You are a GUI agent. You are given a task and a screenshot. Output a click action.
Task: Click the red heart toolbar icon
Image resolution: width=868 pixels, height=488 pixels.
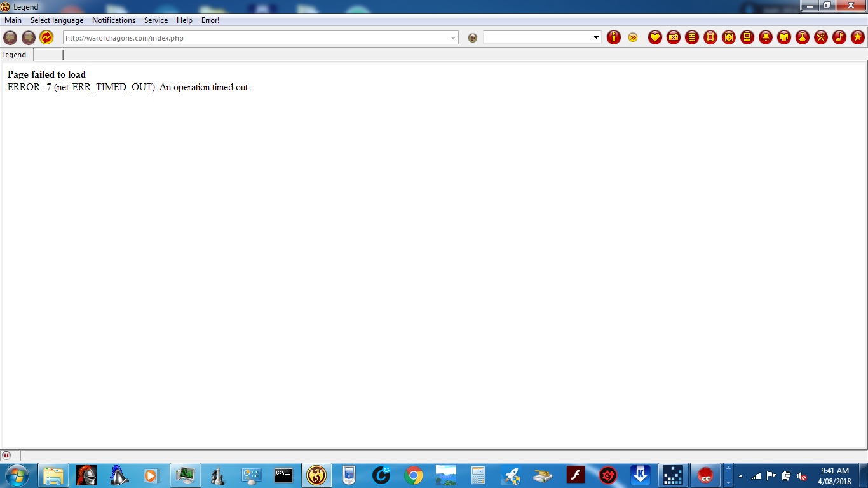655,37
